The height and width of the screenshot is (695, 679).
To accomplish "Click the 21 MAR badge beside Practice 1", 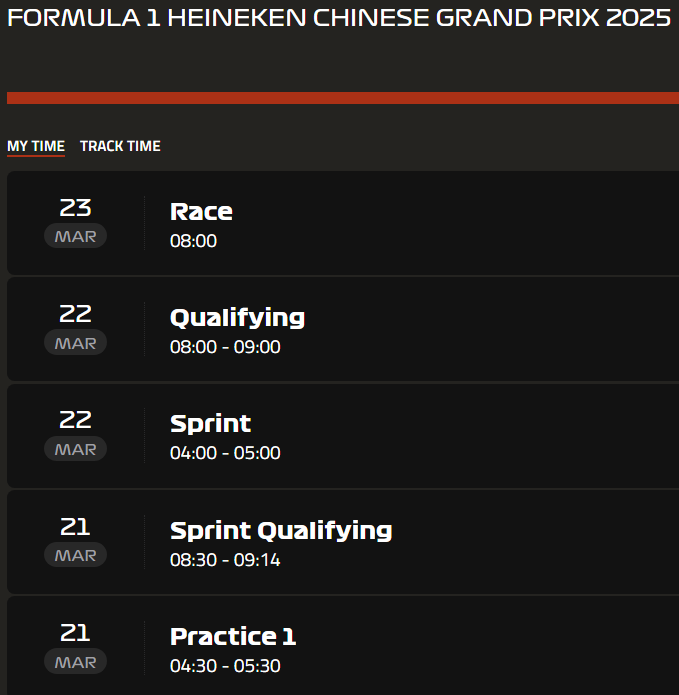I will point(75,648).
